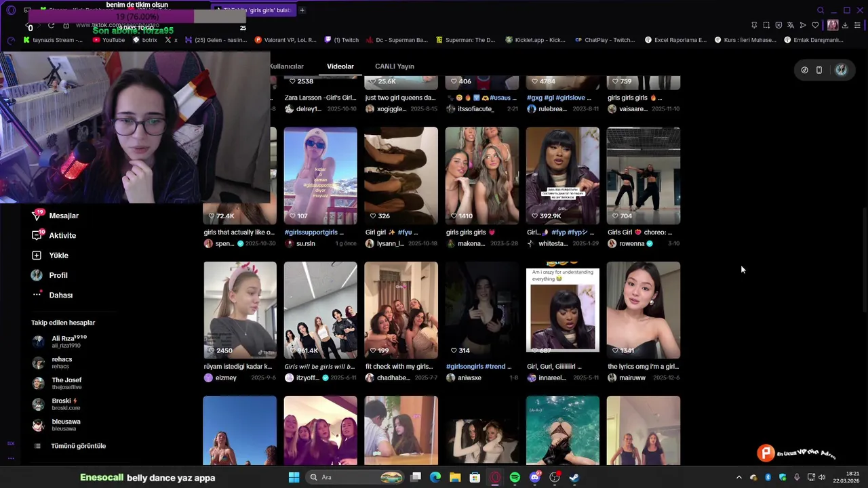The height and width of the screenshot is (488, 868).
Task: Click the browser downloads icon
Action: [845, 25]
